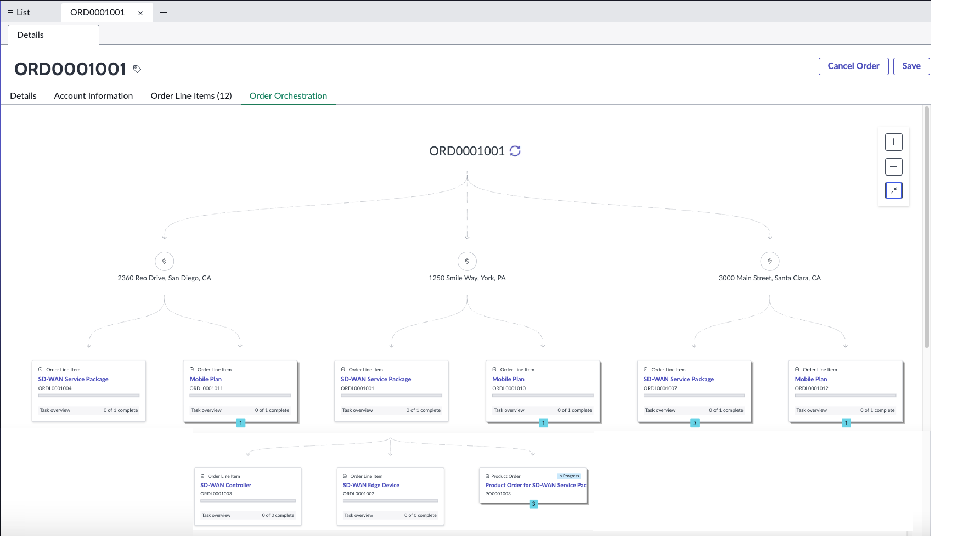The width and height of the screenshot is (980, 536).
Task: Click "2360 Reo Drive, San Diego, CA" label
Action: (165, 278)
